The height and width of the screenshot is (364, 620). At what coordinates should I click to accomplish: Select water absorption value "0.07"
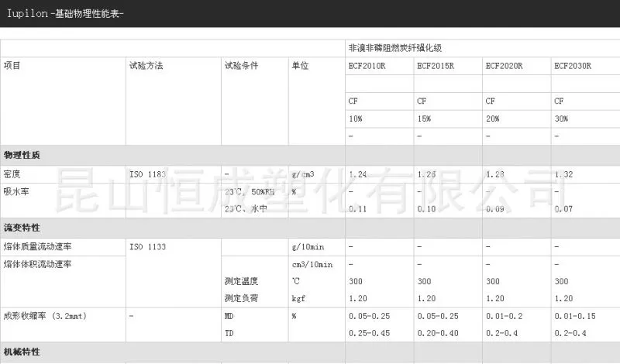tap(563, 209)
